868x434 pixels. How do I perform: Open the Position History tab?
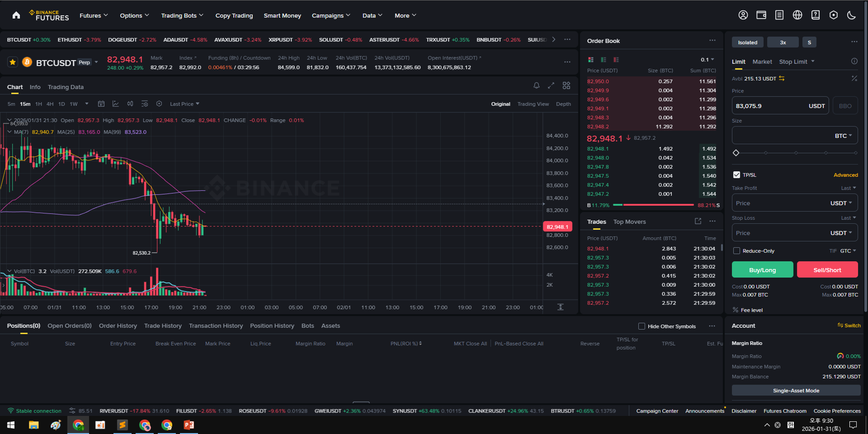coord(272,326)
